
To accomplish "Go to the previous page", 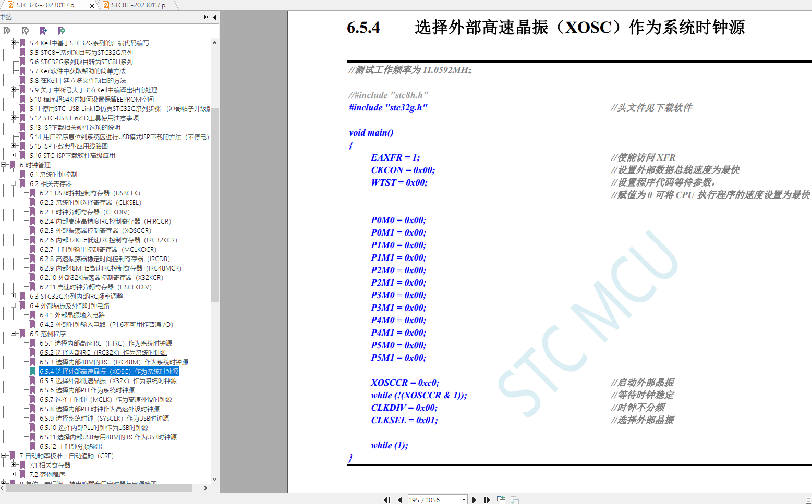I will 400,500.
